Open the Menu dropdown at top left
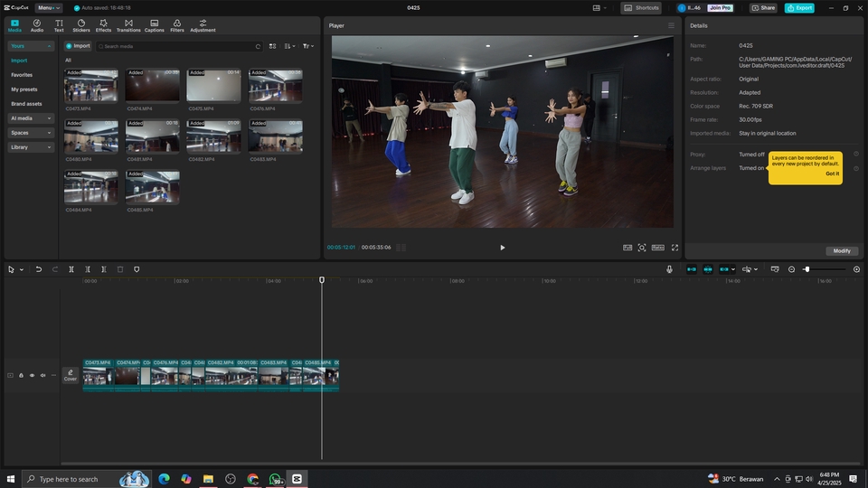The image size is (868, 488). pyautogui.click(x=48, y=7)
